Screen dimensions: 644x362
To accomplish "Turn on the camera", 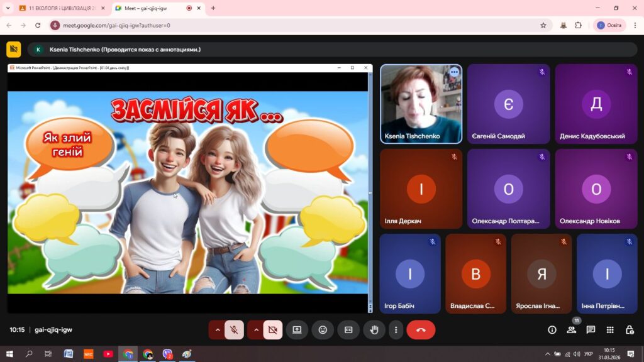I will 272,329.
